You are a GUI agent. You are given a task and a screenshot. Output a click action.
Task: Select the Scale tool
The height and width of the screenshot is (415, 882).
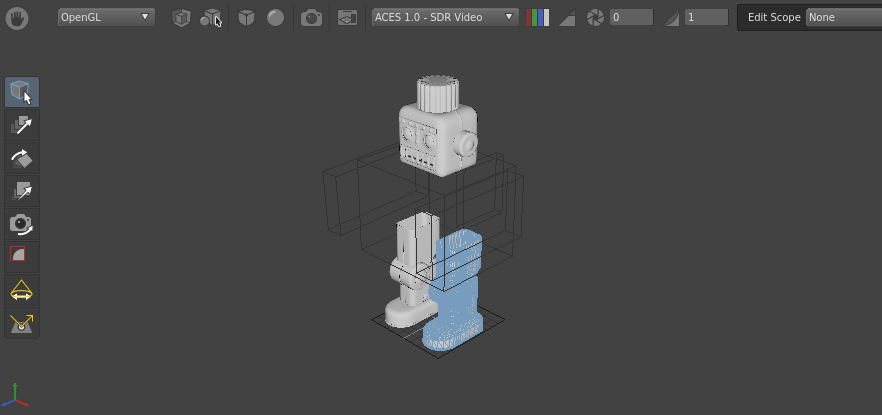point(22,191)
